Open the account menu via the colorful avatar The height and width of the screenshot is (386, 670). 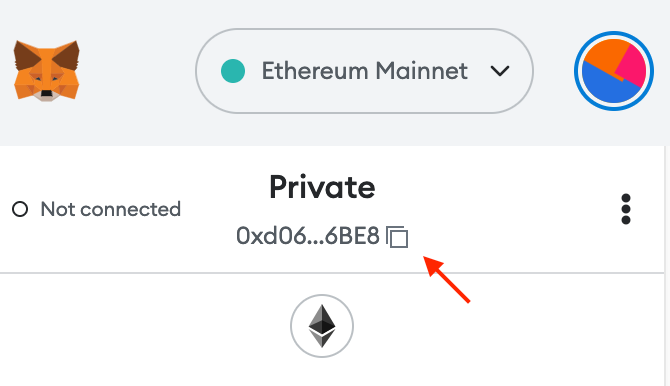tap(614, 71)
